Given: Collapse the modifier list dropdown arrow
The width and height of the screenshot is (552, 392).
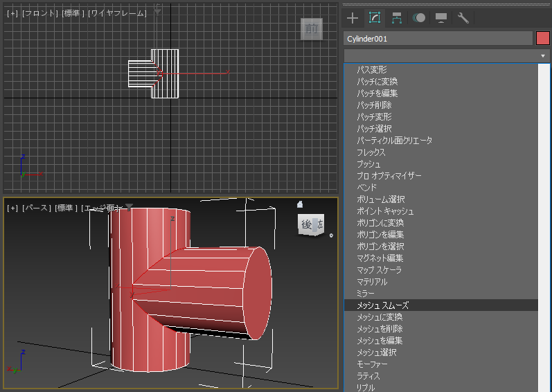Looking at the screenshot, I should pyautogui.click(x=543, y=56).
